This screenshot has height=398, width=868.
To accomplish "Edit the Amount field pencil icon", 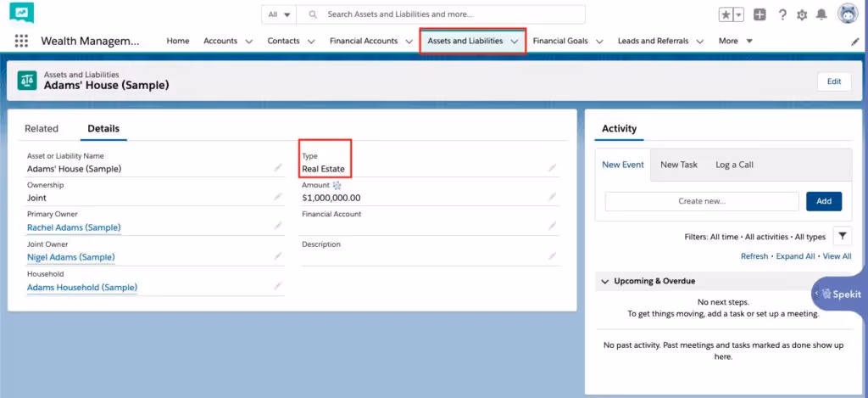I will (553, 196).
